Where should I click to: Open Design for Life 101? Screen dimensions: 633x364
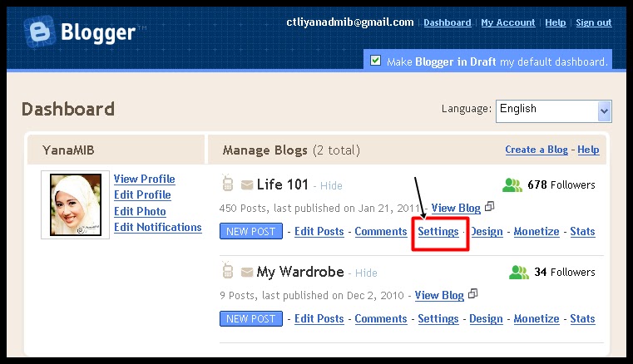(487, 232)
